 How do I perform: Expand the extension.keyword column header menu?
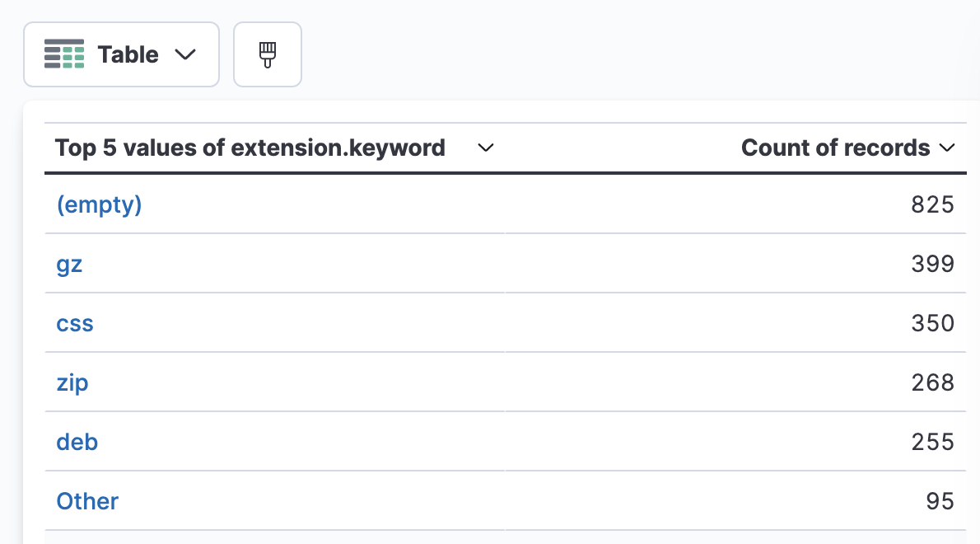pyautogui.click(x=486, y=148)
